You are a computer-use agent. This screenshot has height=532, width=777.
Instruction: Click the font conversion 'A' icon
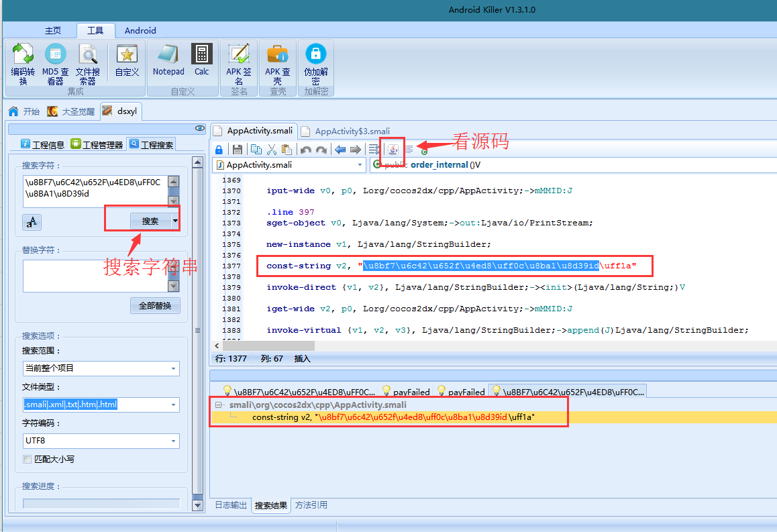[x=32, y=222]
